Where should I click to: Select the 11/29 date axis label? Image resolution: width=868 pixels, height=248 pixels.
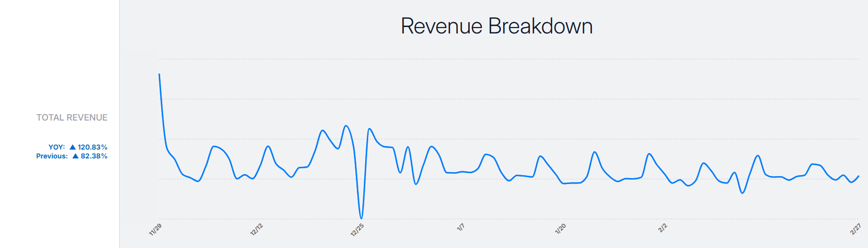coord(155,229)
